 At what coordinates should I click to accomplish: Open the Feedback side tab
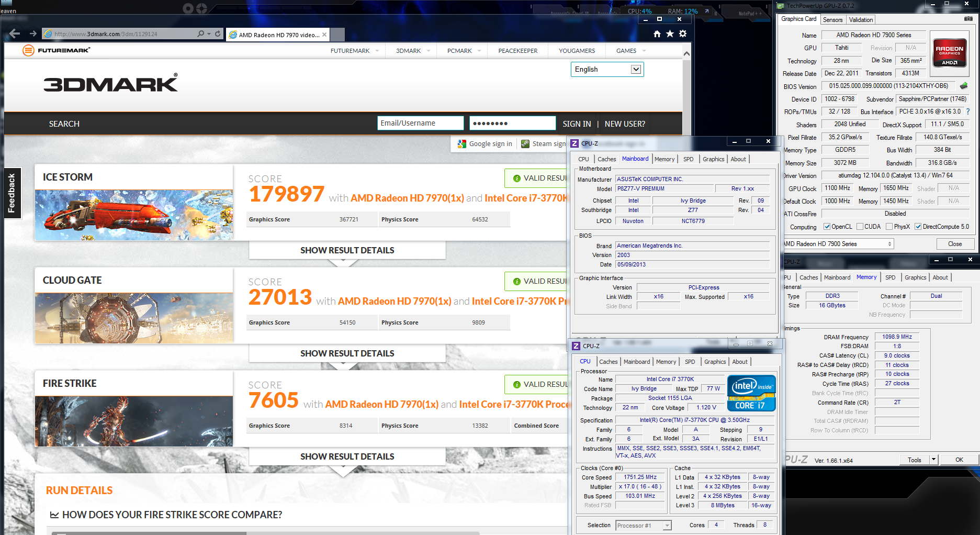tap(12, 193)
